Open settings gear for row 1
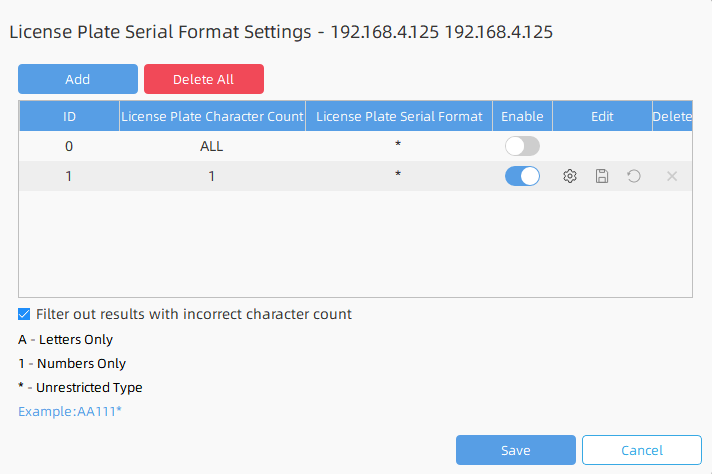This screenshot has height=474, width=712. tap(570, 176)
